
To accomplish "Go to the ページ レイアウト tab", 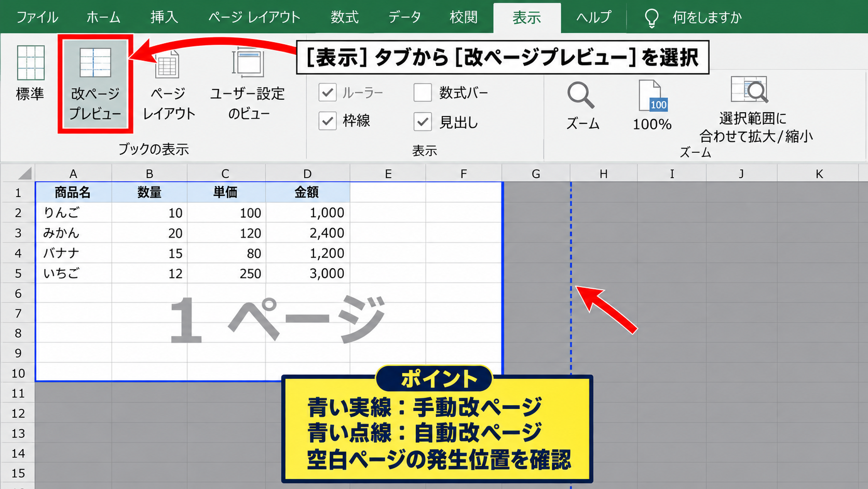I will pyautogui.click(x=254, y=18).
